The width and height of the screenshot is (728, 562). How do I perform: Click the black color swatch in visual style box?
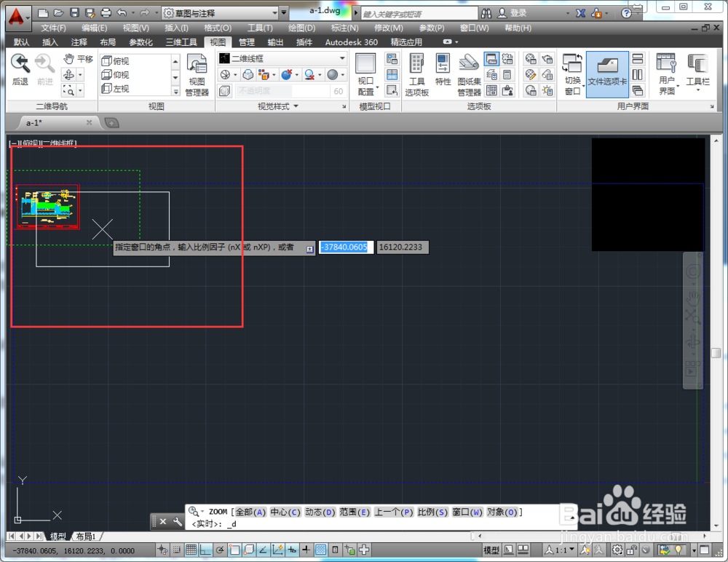(225, 58)
